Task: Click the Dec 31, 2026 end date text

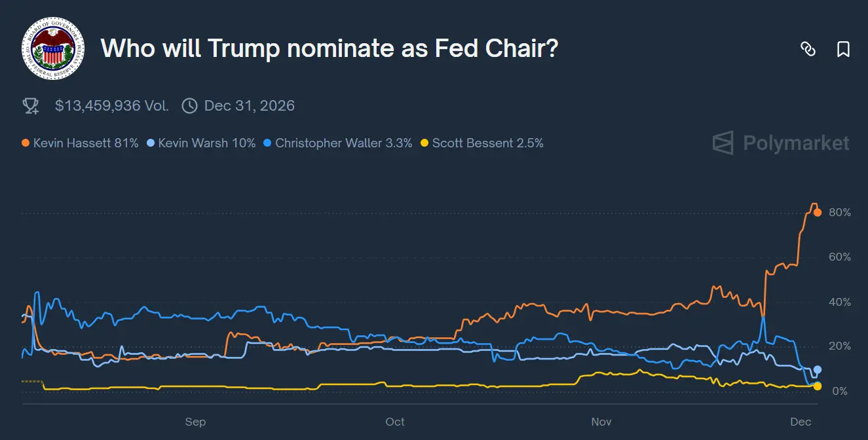Action: [250, 105]
